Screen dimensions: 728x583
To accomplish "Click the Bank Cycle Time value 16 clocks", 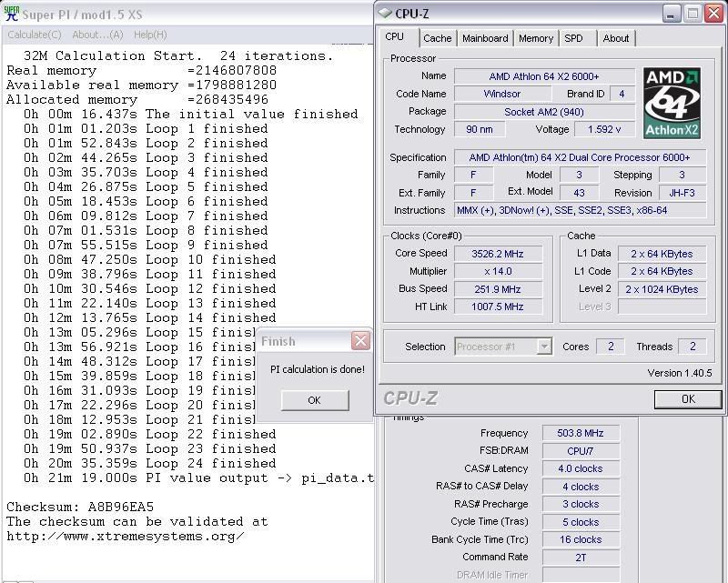I will pyautogui.click(x=581, y=540).
